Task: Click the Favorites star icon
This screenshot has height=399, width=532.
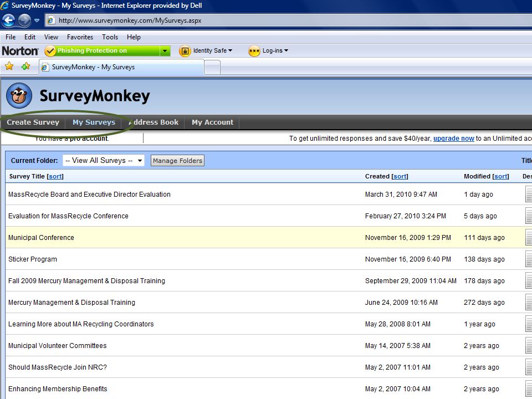Action: (9, 66)
